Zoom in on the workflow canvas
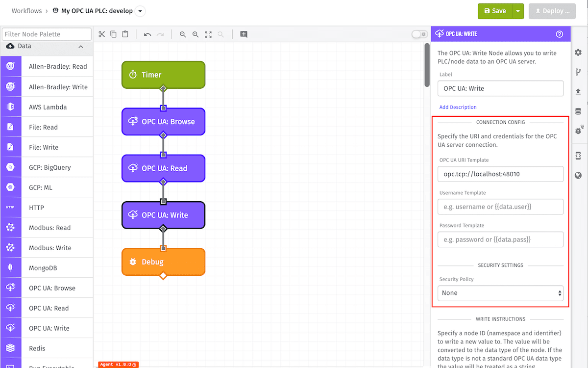This screenshot has width=588, height=368. point(196,34)
